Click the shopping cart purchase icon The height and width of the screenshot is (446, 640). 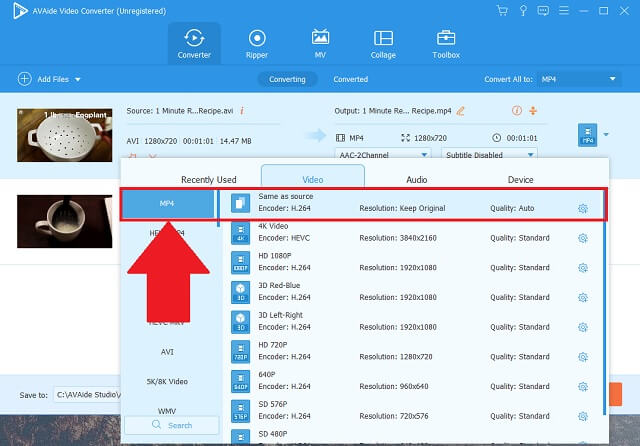coord(502,11)
